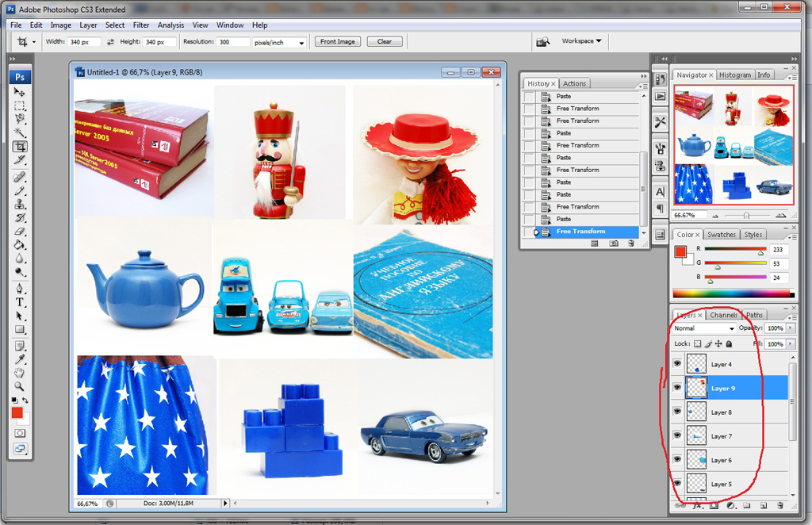Image resolution: width=812 pixels, height=525 pixels.
Task: Open the Opacity slider arrow
Action: pyautogui.click(x=791, y=328)
